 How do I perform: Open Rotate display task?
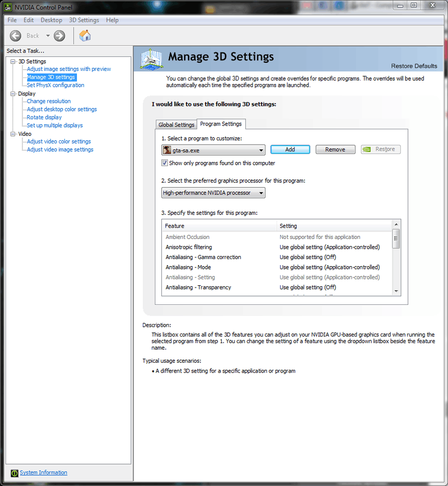44,117
